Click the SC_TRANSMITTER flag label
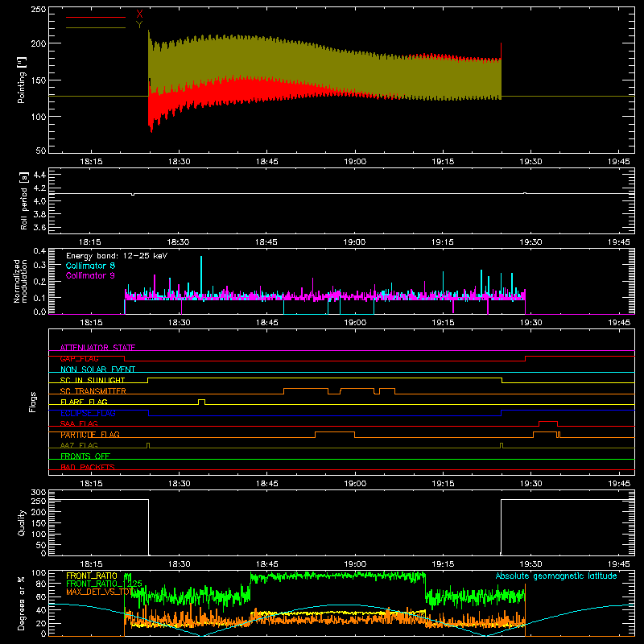The height and width of the screenshot is (644, 644). (93, 391)
